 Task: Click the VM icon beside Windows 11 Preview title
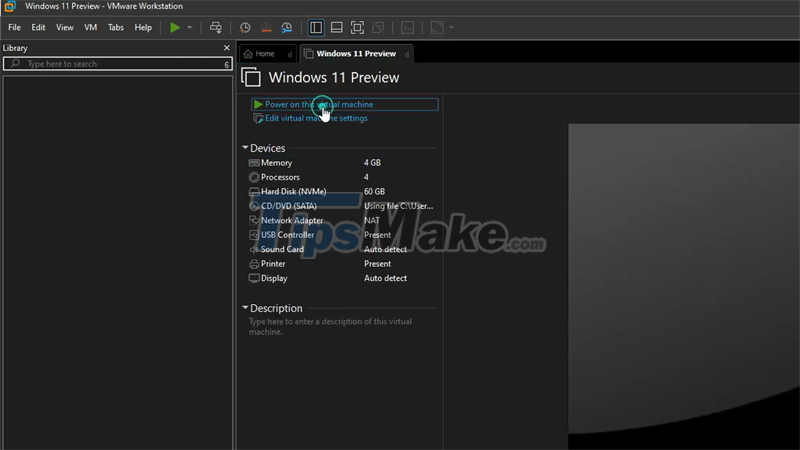point(251,78)
